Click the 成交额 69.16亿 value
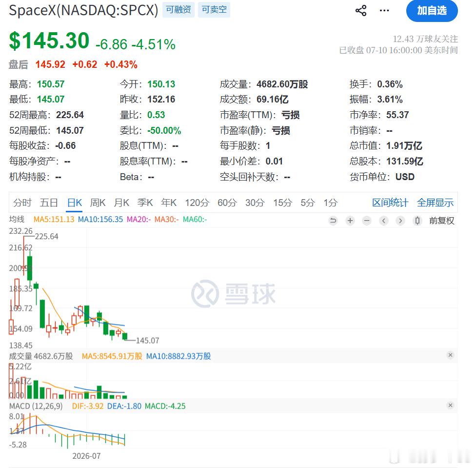This screenshot has height=468, width=476. (272, 99)
